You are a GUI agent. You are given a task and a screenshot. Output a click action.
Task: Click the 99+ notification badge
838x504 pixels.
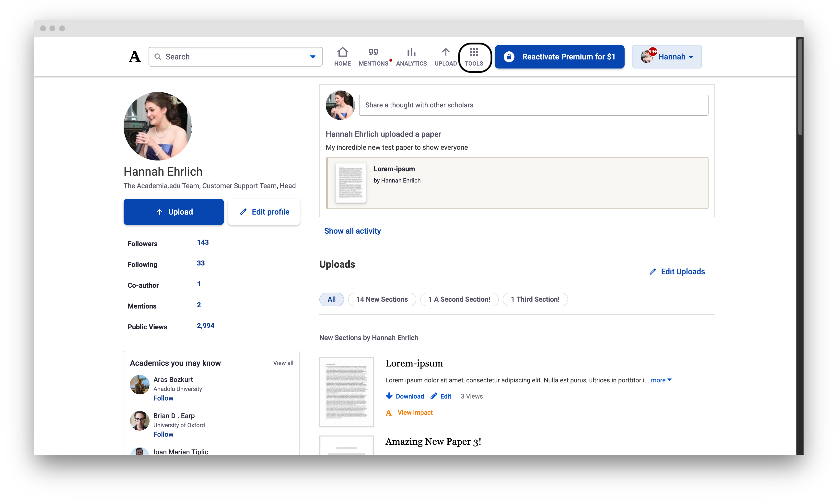tap(652, 52)
